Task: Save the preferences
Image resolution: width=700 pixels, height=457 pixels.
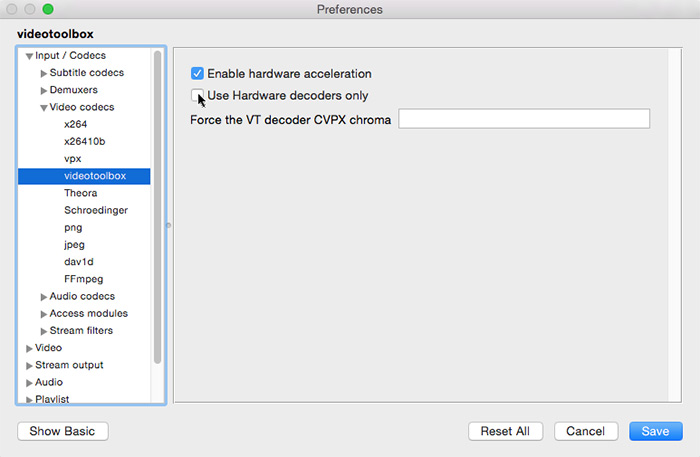Action: click(656, 431)
